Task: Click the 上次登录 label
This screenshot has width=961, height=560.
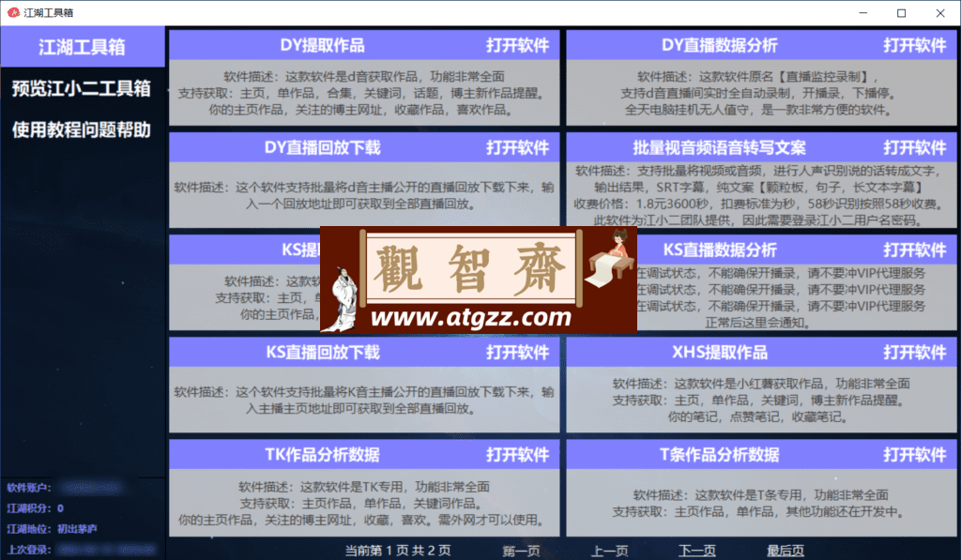Action: 29,550
